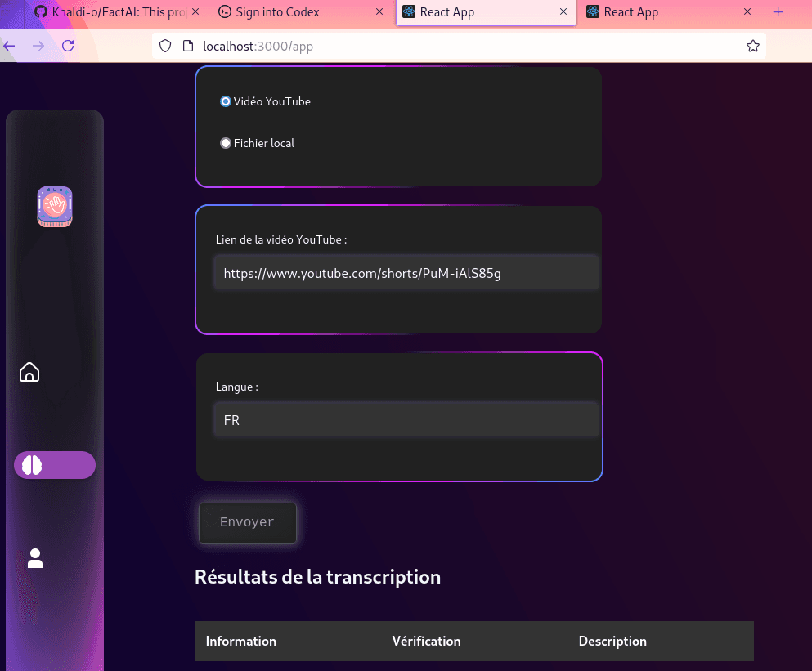Open the user profile icon in sidebar
This screenshot has height=671, width=812.
pos(35,558)
